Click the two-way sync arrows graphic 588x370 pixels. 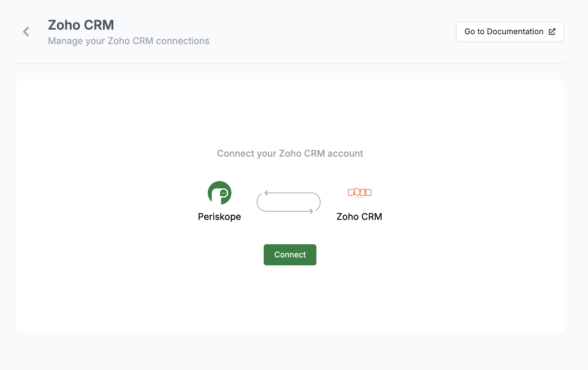click(289, 202)
